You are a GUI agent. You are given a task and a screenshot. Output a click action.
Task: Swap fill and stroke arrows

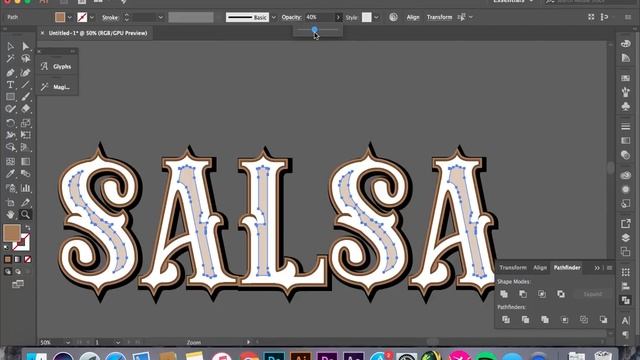click(28, 228)
